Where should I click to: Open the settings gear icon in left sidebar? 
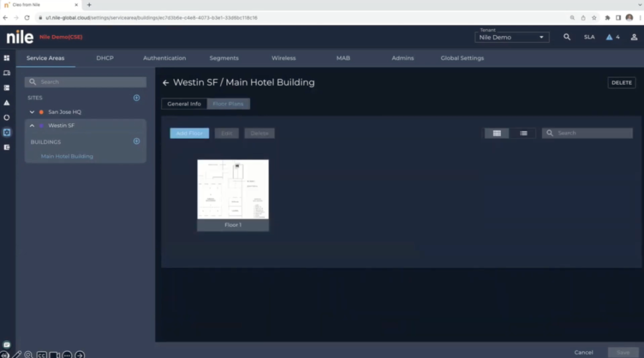click(x=7, y=132)
